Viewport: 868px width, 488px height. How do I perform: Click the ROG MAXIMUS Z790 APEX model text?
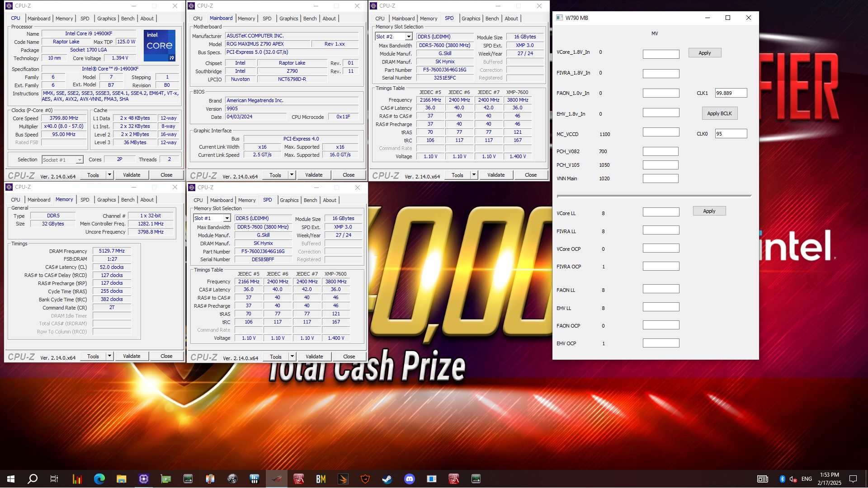click(268, 44)
